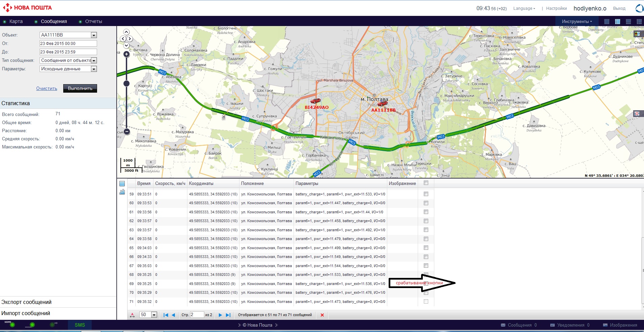Click the Очистить link
The image size is (644, 332).
click(47, 89)
